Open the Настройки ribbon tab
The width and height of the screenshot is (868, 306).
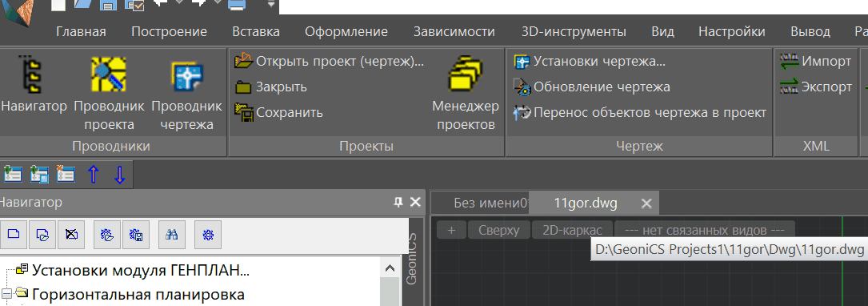tap(732, 31)
